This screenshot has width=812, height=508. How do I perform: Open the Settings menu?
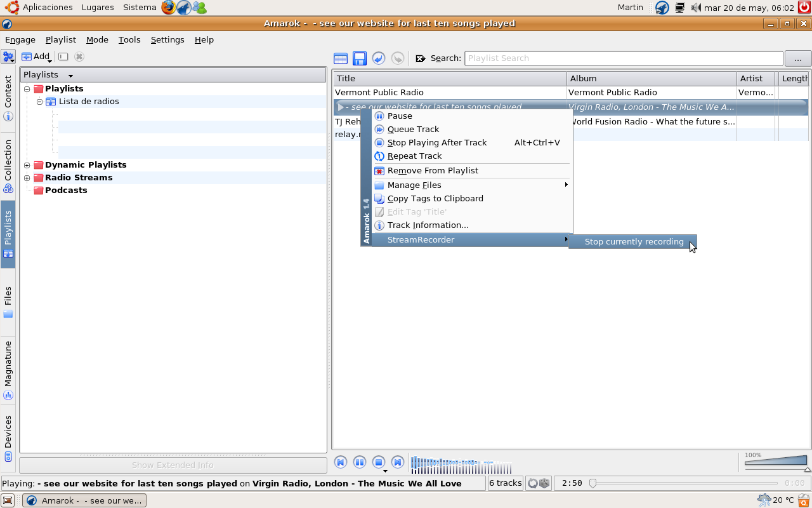167,39
